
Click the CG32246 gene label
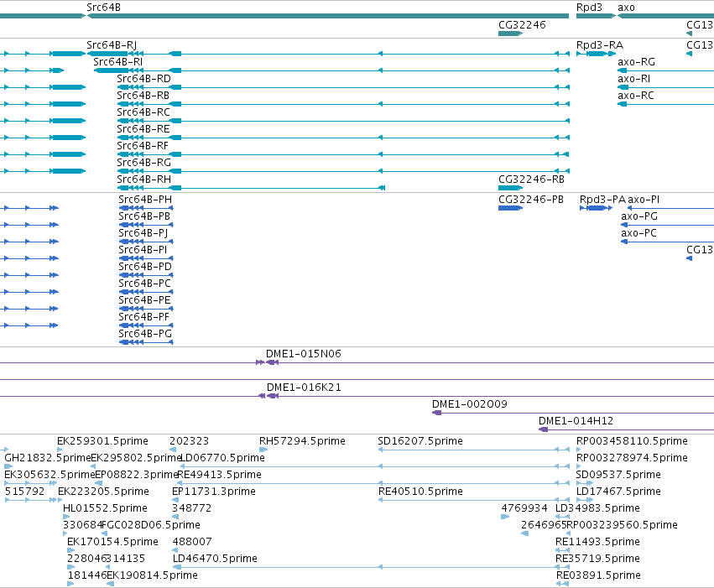pyautogui.click(x=522, y=24)
